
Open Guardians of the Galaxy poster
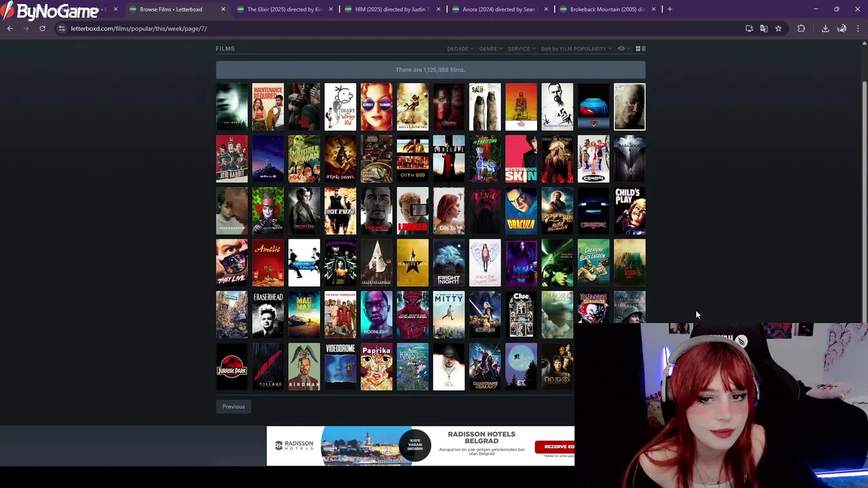tap(485, 367)
